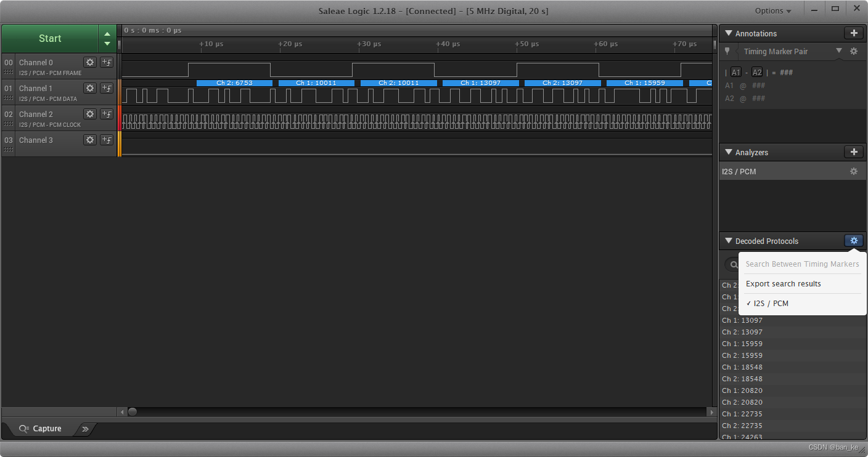
Task: Click horizontal scrollbar right arrow
Action: (713, 412)
